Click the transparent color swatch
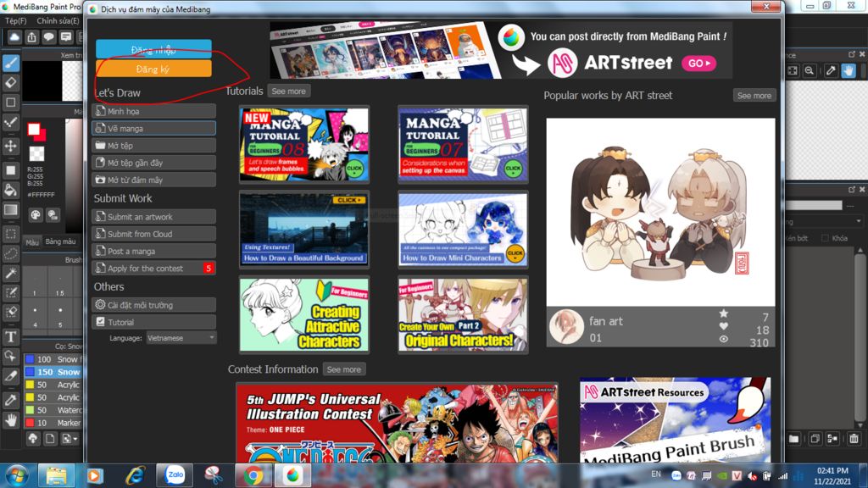This screenshot has height=488, width=868. click(36, 154)
